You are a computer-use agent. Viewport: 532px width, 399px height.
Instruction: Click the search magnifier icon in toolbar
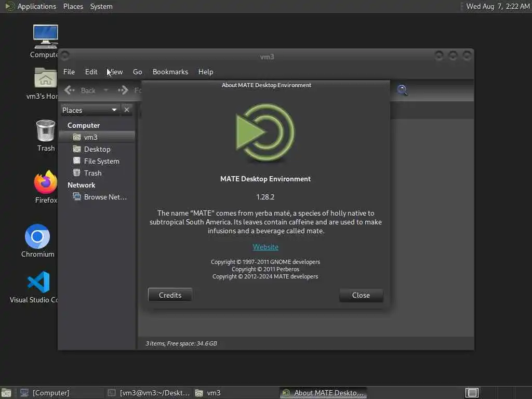pyautogui.click(x=402, y=90)
